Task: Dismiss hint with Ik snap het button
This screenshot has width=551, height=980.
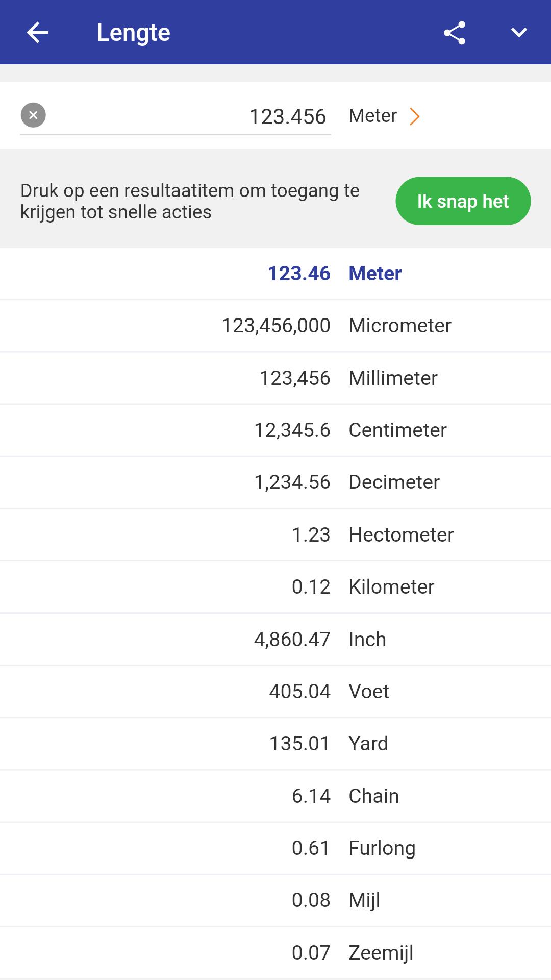Action: [463, 201]
